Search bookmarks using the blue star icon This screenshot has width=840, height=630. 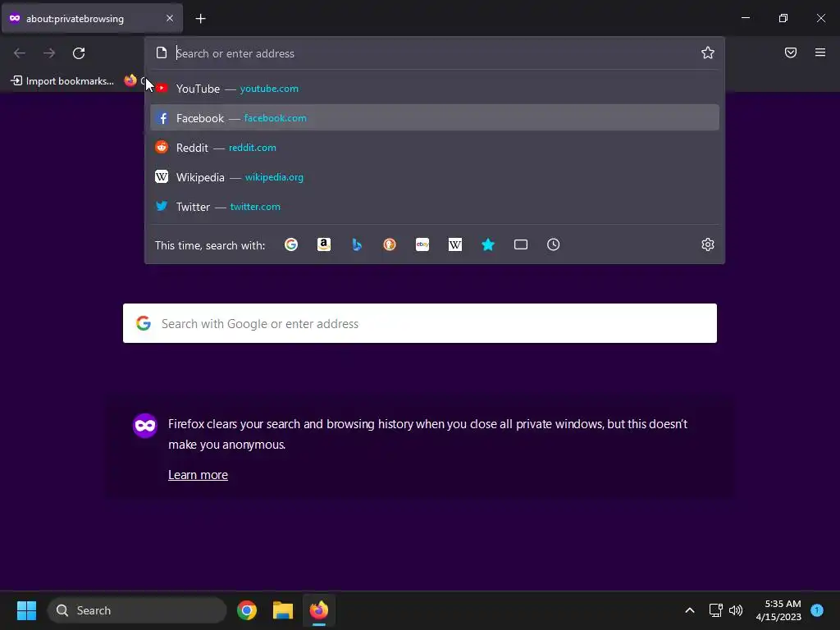(488, 244)
